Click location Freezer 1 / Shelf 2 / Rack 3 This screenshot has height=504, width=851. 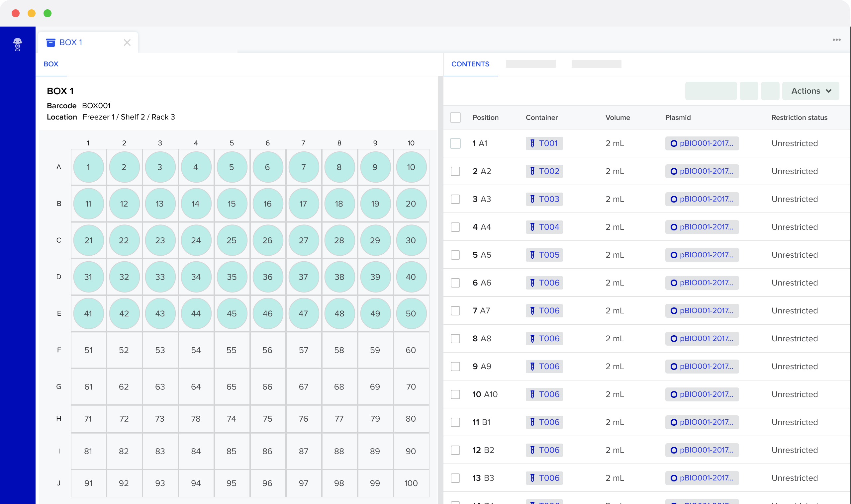(x=129, y=117)
